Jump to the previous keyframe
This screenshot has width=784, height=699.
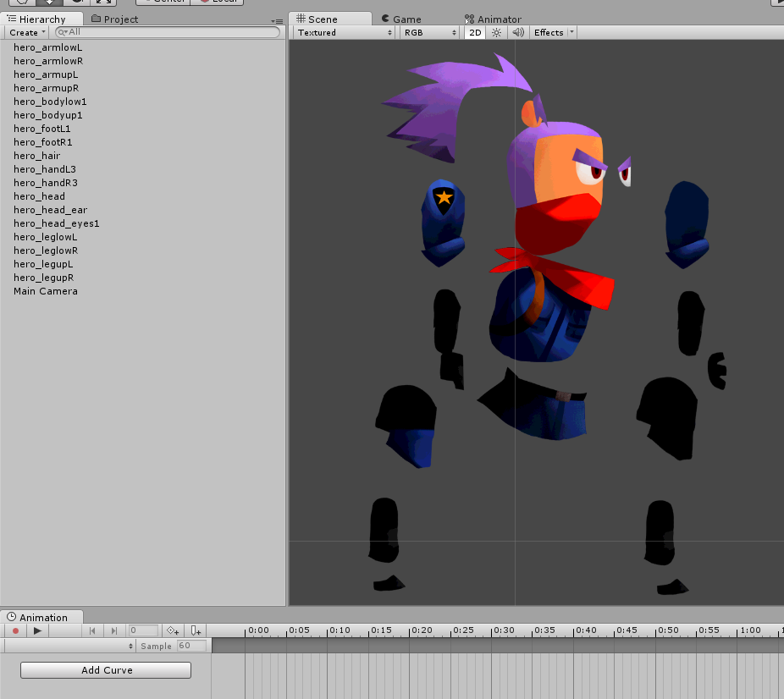[92, 630]
